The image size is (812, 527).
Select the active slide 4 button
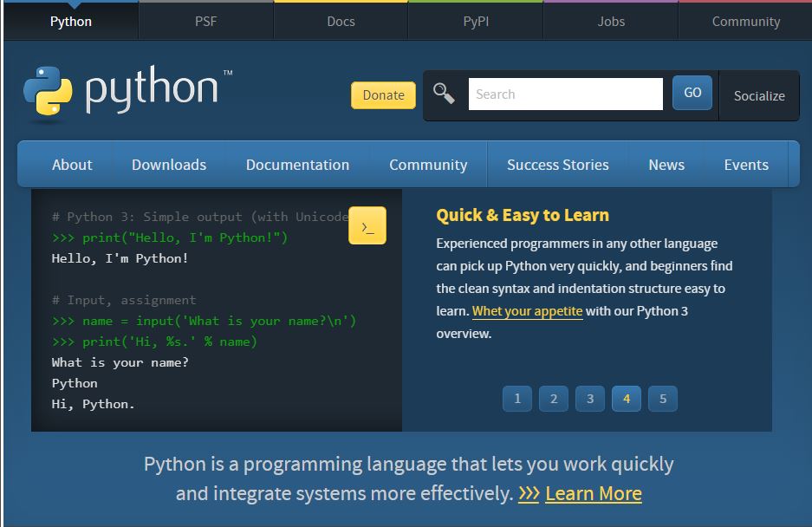[x=627, y=399]
